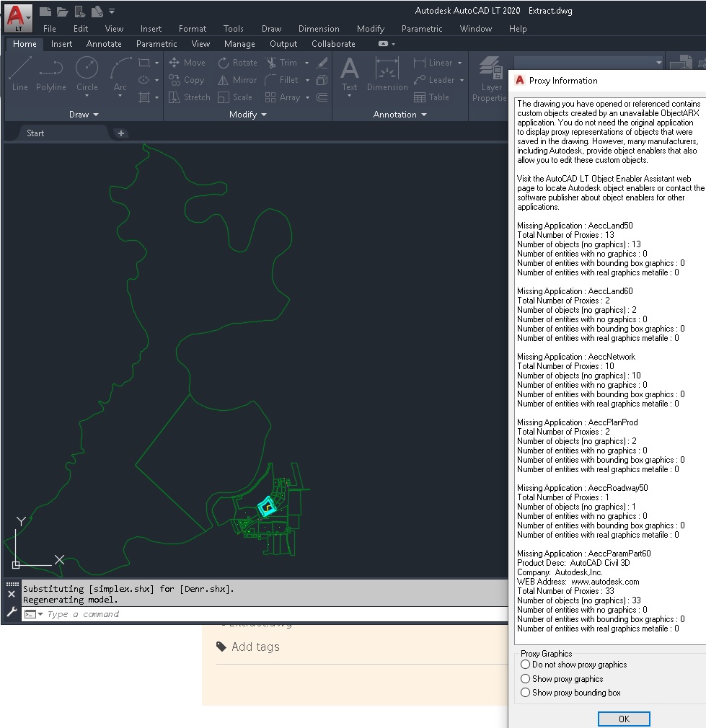Click the New drawing icon in quick access toolbar
This screenshot has height=728, width=706.
45,11
